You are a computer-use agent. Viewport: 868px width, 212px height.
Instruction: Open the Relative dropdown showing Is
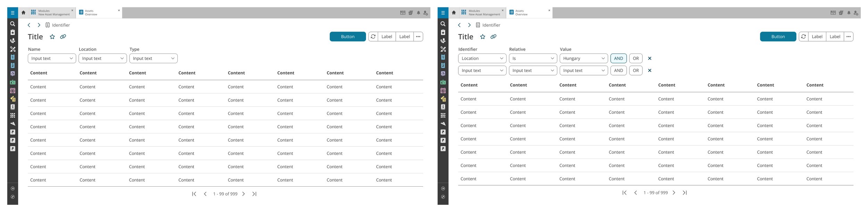click(x=533, y=58)
